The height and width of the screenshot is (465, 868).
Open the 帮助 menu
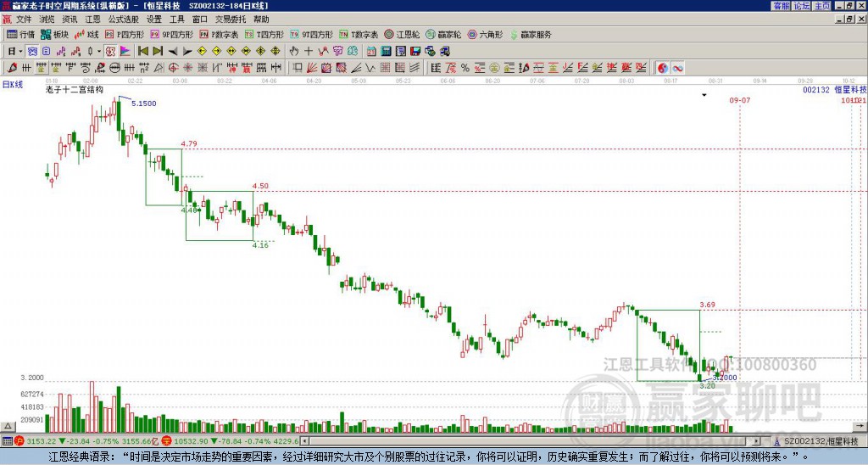click(x=261, y=20)
